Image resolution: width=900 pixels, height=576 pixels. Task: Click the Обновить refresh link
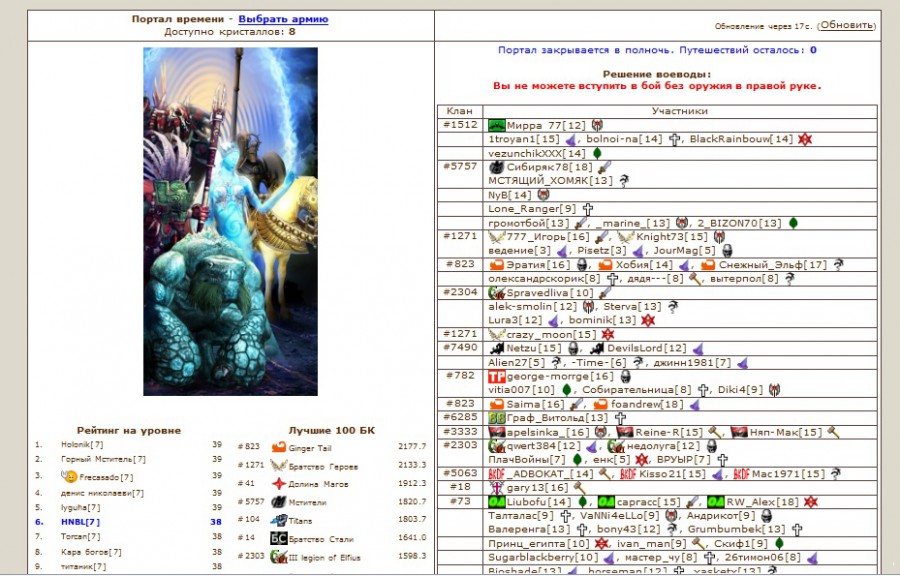tap(847, 25)
